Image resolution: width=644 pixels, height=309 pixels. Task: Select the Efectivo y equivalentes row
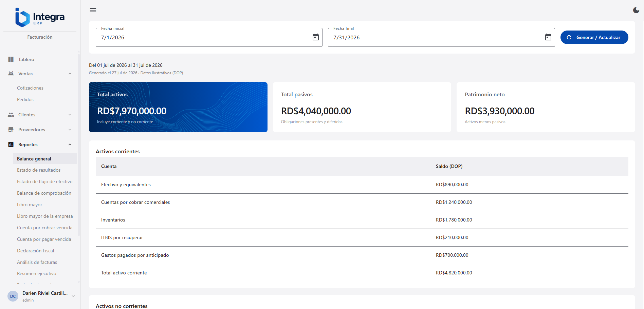pos(362,185)
